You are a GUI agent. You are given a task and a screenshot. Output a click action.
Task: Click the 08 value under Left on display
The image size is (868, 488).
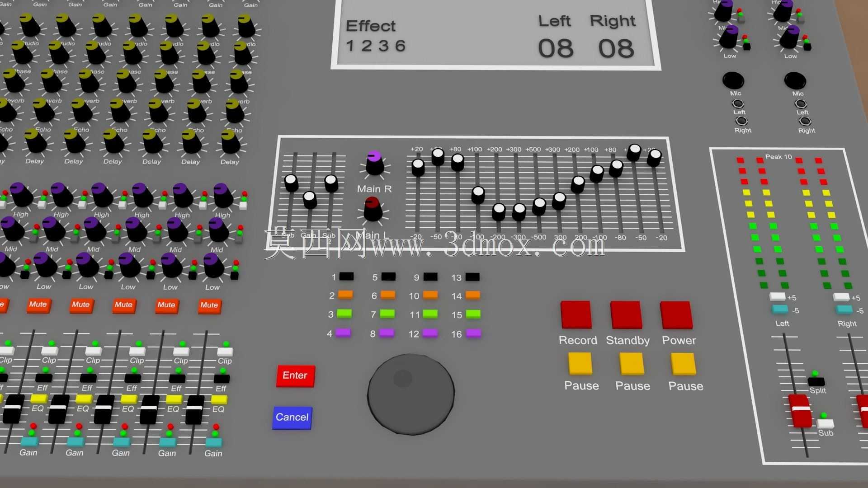pyautogui.click(x=556, y=48)
